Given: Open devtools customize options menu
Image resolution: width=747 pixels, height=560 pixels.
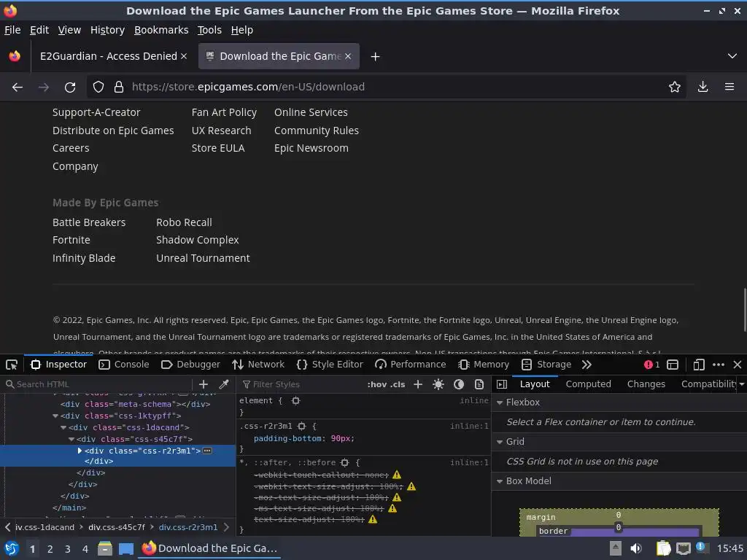Looking at the screenshot, I should pos(719,365).
